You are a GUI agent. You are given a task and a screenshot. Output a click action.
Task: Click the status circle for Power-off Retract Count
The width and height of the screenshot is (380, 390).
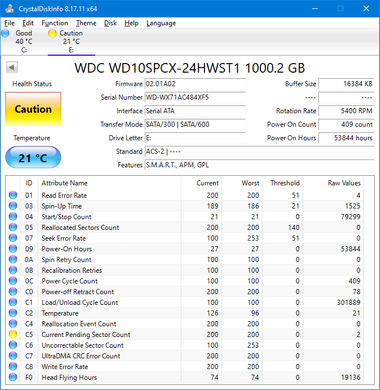pyautogui.click(x=13, y=292)
